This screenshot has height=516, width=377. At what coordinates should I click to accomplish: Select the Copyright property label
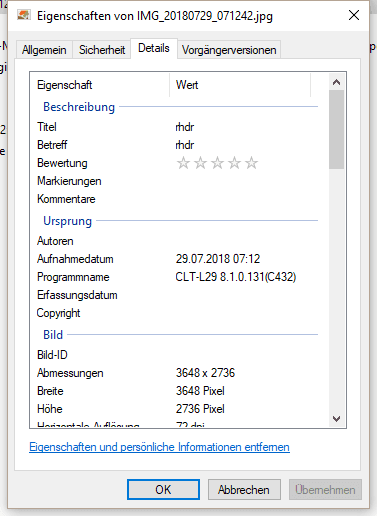[x=58, y=313]
